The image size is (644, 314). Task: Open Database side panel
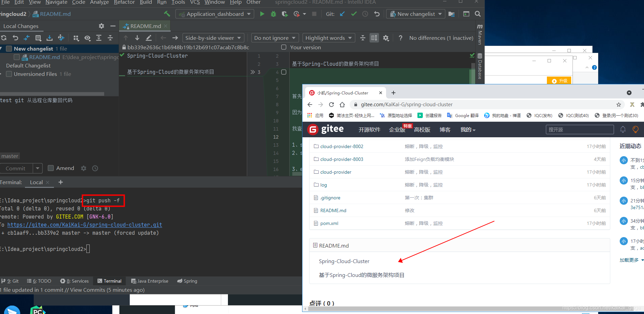point(480,66)
